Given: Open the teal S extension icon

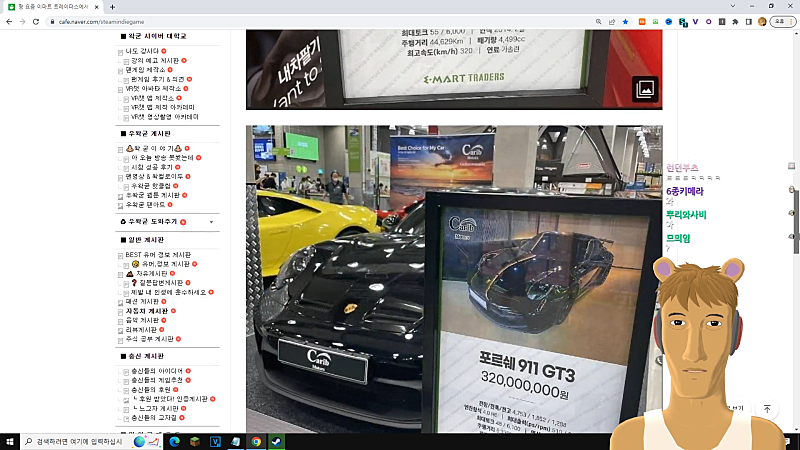Looking at the screenshot, I should (683, 22).
